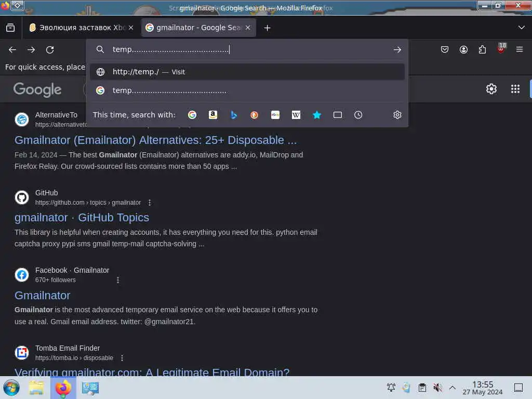The width and height of the screenshot is (532, 399).
Task: Open Verifying gmailnator.com result link
Action: tap(152, 372)
